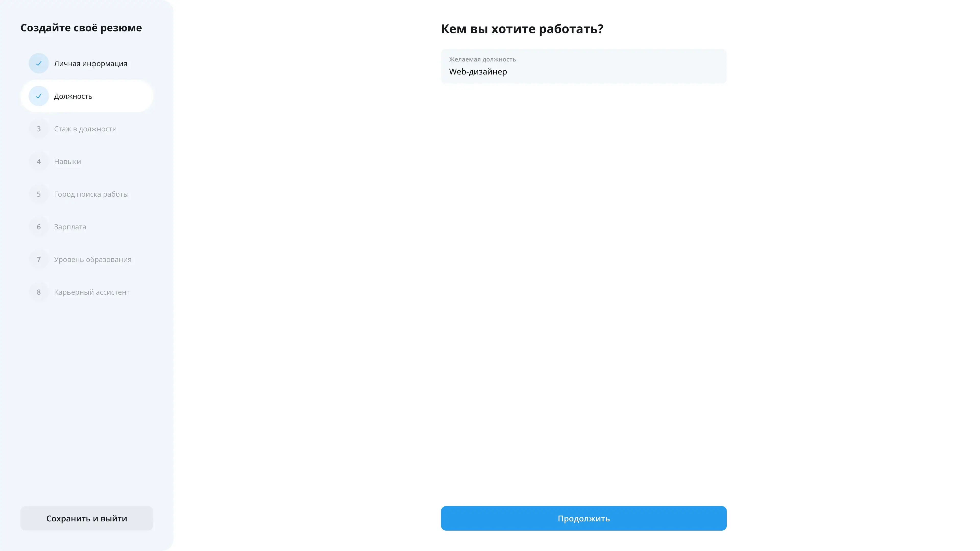This screenshot has width=980, height=551.
Task: Click the Сохранить и выйти button
Action: pyautogui.click(x=87, y=518)
